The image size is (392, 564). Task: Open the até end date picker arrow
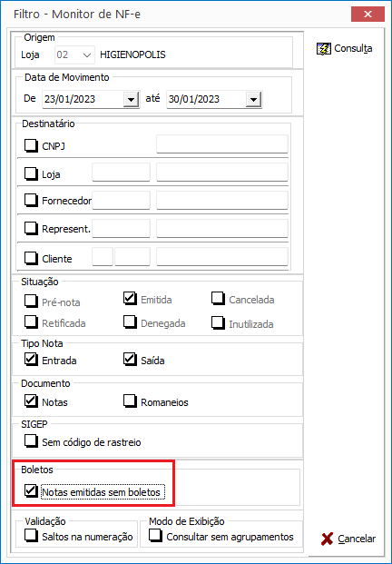pos(254,99)
